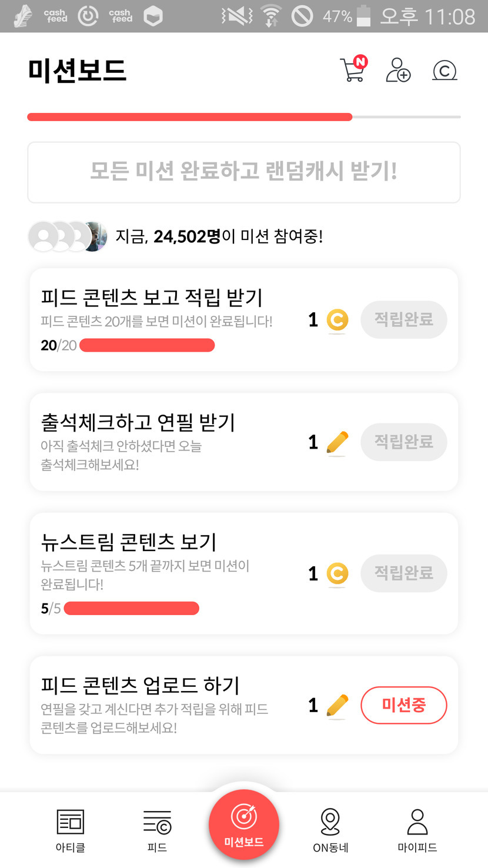Tap the pencil icon in upload mission
This screenshot has width=488, height=868.
point(337,706)
